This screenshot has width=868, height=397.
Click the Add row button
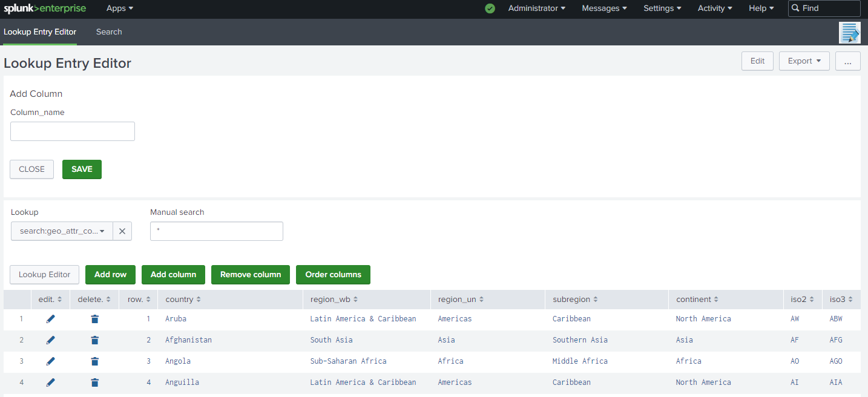tap(110, 275)
